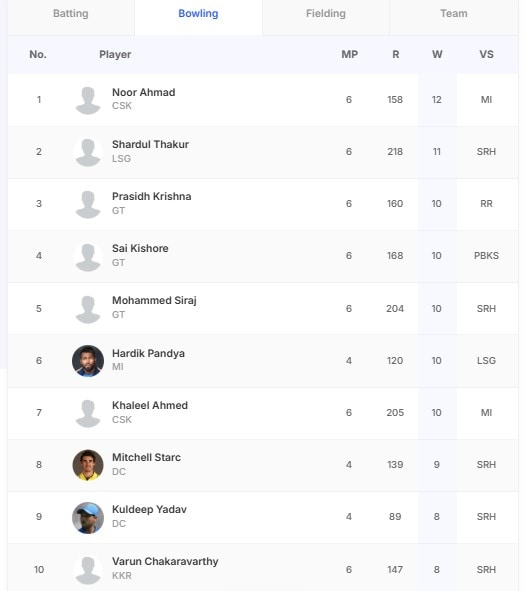Open Mohammed Siraj player name link
526x591 pixels.
[154, 300]
